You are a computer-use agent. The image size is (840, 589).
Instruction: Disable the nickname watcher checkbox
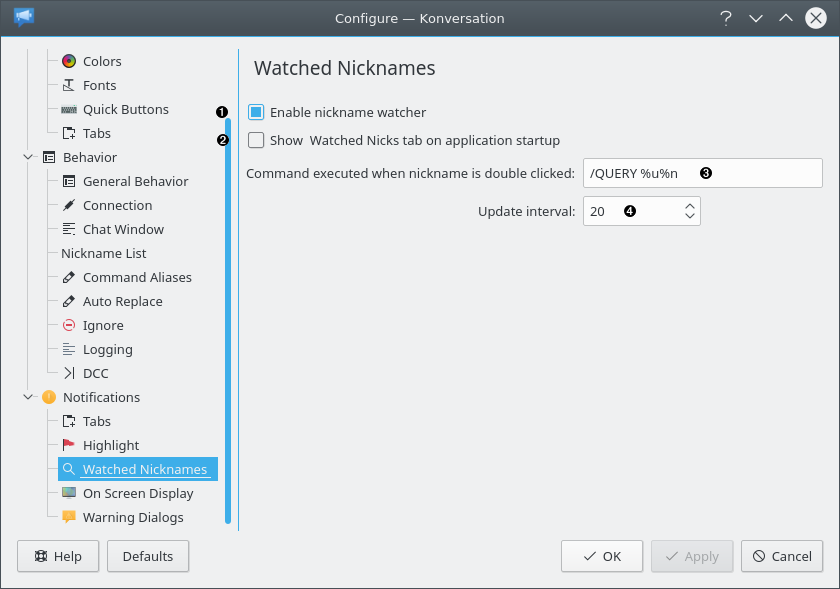(256, 113)
